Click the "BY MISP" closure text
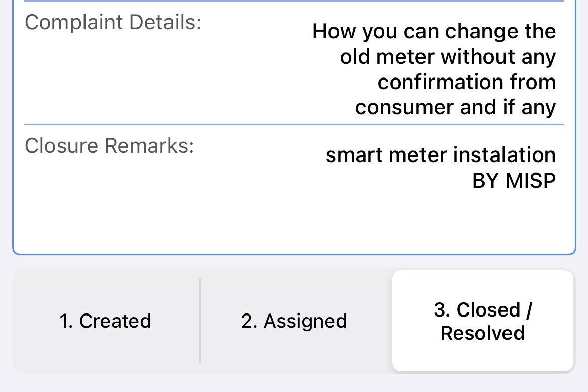Viewport: 588px width, 392px height. (x=514, y=181)
